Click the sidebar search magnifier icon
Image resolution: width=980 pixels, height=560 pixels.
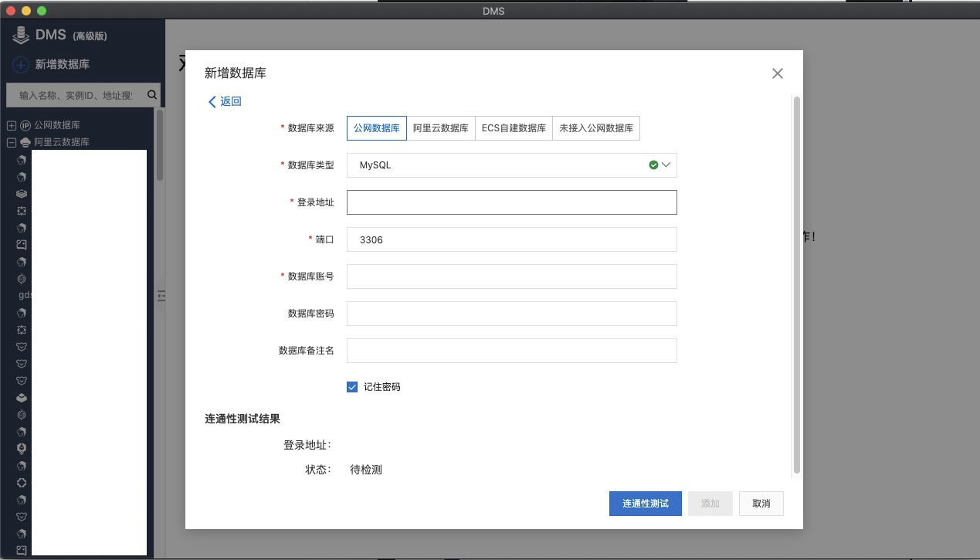pos(152,95)
